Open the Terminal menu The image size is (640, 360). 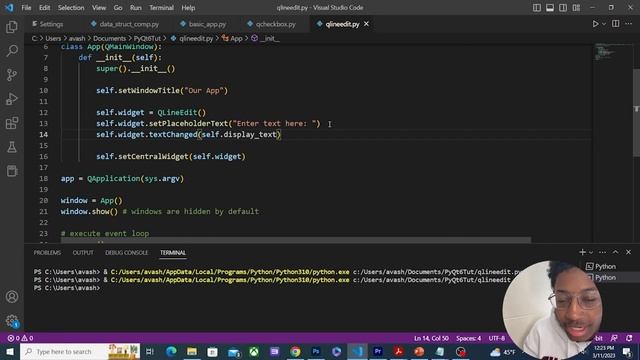(x=161, y=8)
